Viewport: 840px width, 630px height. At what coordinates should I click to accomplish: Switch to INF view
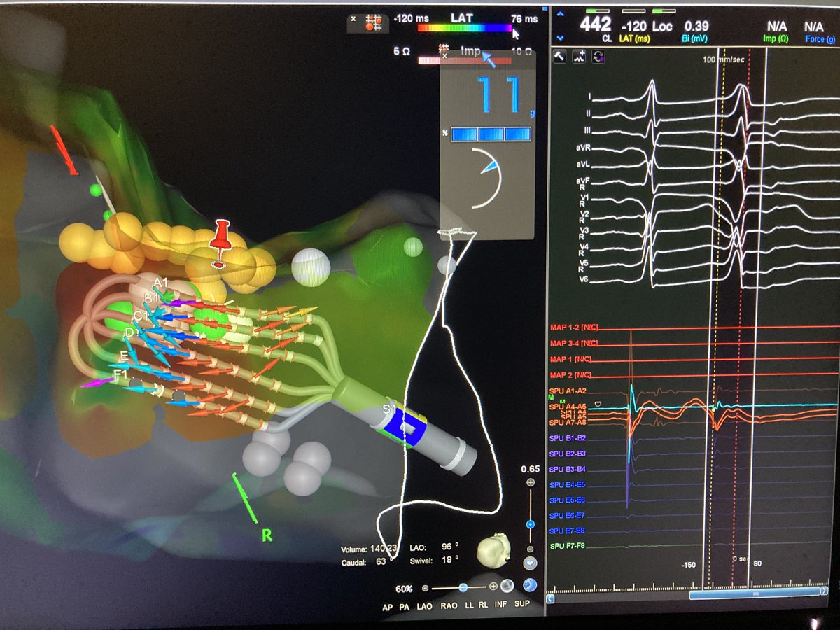click(x=500, y=604)
